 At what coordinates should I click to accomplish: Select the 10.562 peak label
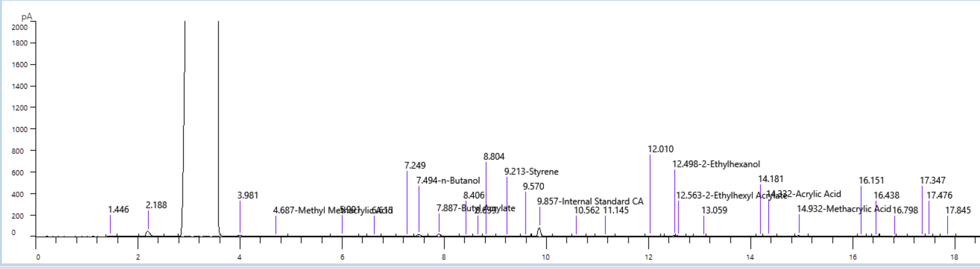point(587,210)
